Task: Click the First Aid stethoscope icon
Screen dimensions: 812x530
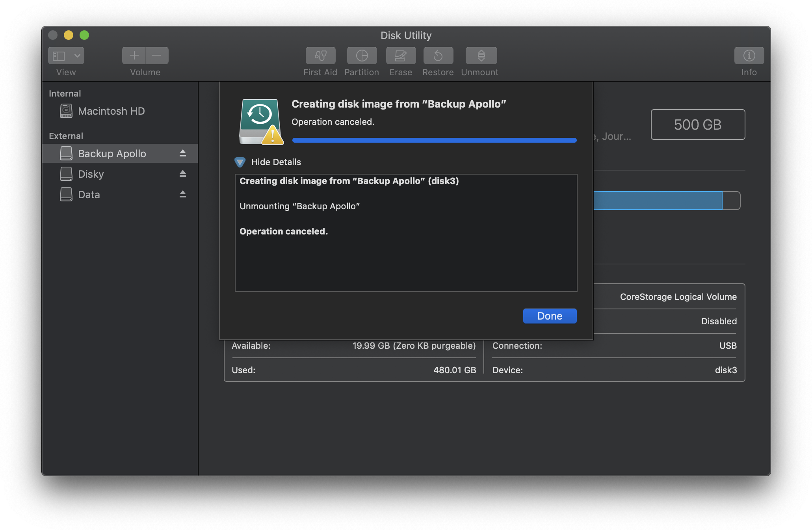Action: 320,56
